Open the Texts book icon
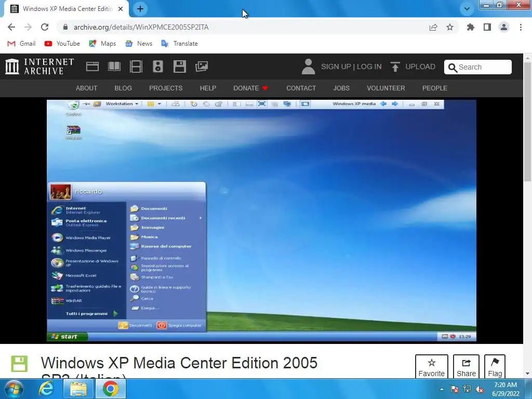 114,66
